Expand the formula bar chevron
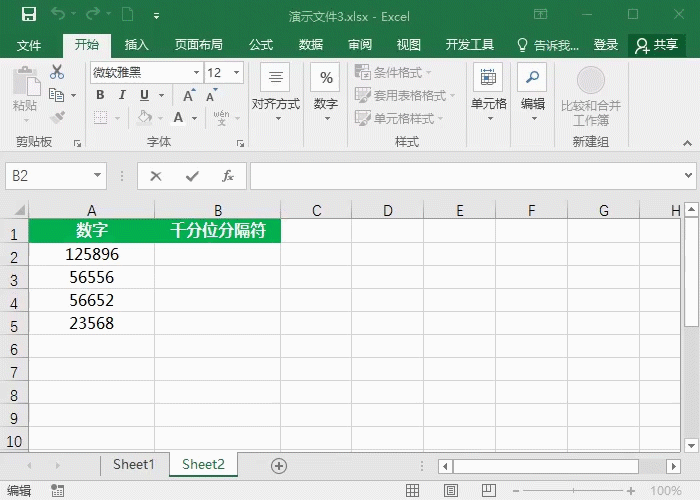Screen dimensions: 700x500 [x=688, y=175]
